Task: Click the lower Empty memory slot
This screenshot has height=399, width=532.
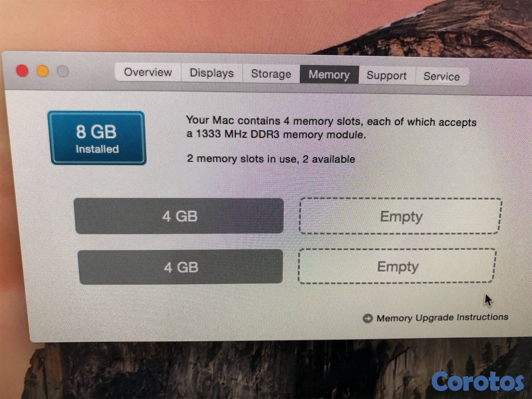Action: coord(397,266)
